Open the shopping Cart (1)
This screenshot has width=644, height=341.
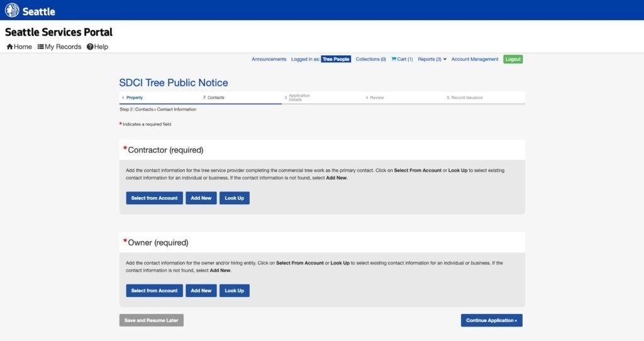[x=402, y=59]
